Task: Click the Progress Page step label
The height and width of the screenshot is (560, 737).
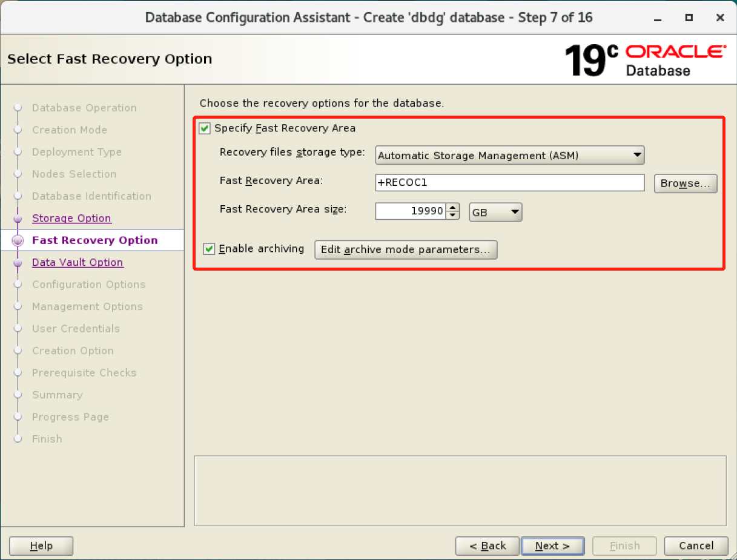Action: click(x=71, y=417)
